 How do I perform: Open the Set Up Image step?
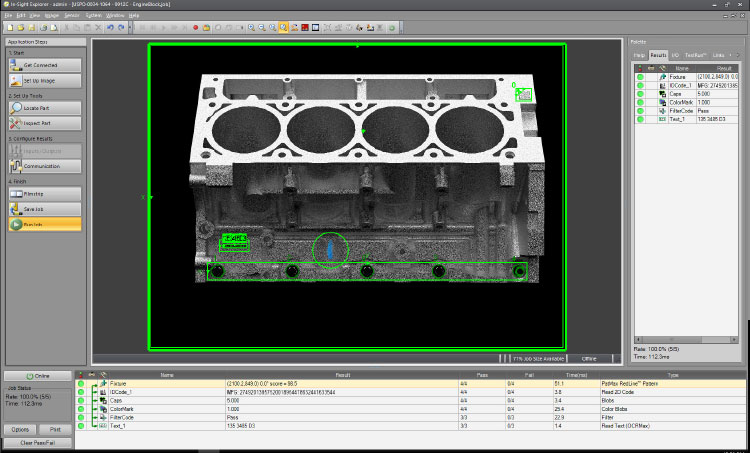(x=43, y=79)
